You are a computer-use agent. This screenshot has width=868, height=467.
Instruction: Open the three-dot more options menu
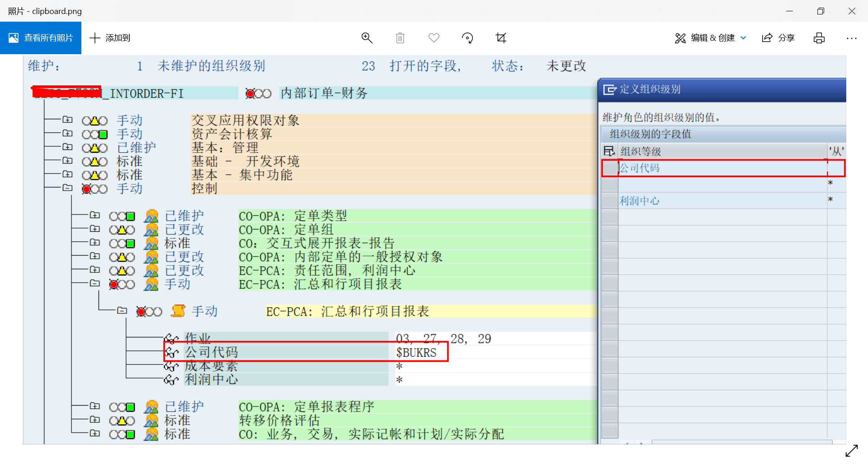(x=852, y=38)
